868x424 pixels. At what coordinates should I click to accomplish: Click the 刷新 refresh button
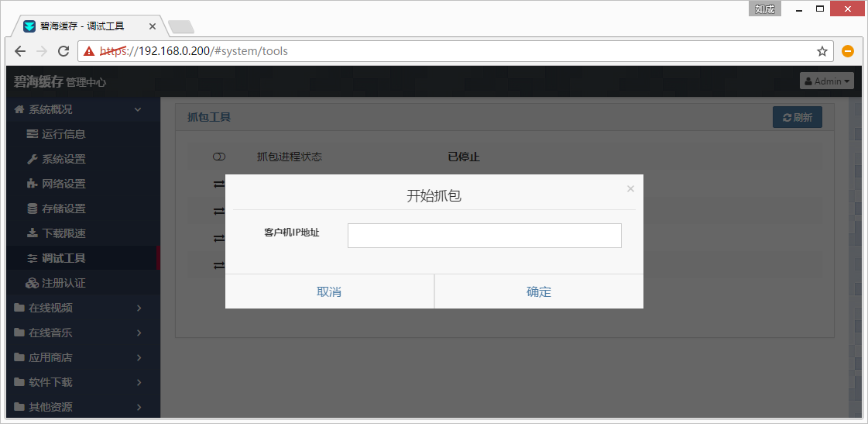tap(797, 118)
